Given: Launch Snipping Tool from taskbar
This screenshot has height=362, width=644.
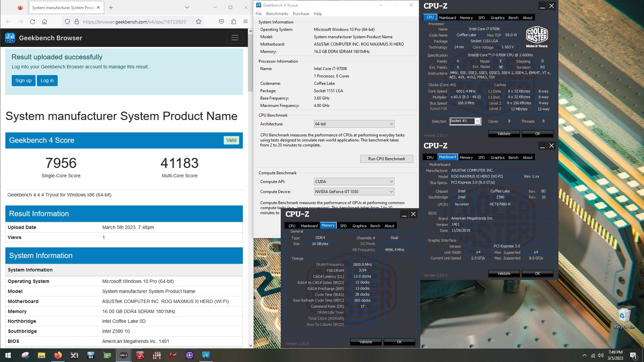Looking at the screenshot, I should click(x=25, y=355).
